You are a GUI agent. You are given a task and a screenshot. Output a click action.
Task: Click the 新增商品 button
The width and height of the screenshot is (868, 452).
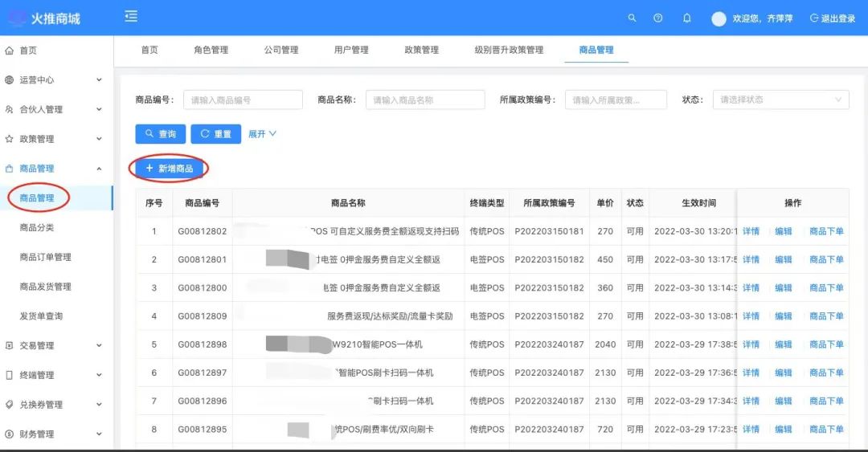coord(169,168)
